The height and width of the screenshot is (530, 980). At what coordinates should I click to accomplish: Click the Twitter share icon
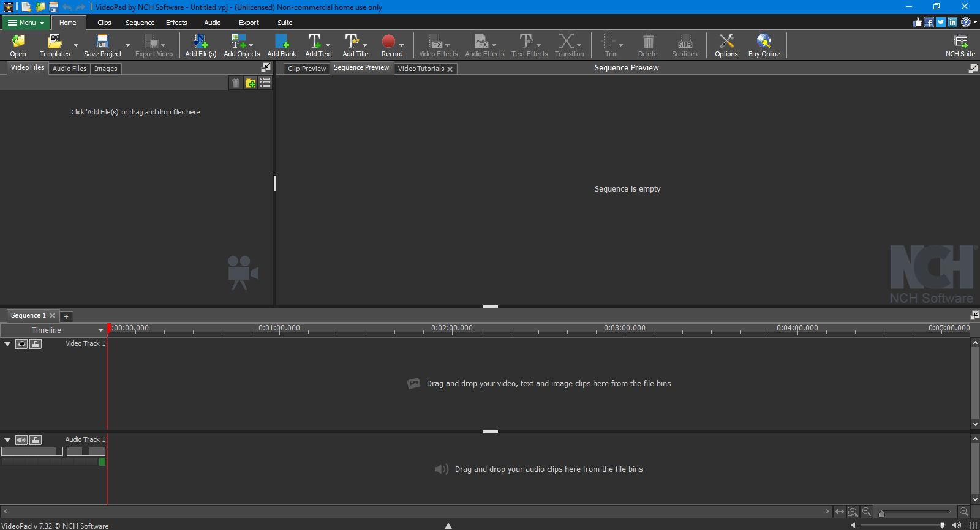coord(941,22)
